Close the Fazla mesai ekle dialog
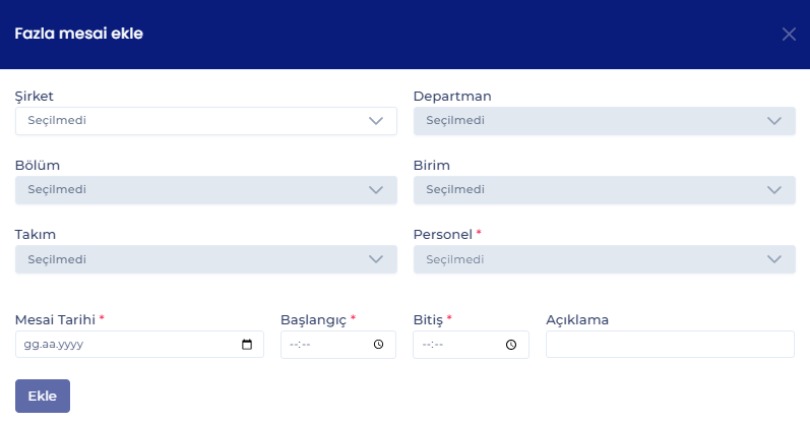Screen dimensions: 810x423 788,35
